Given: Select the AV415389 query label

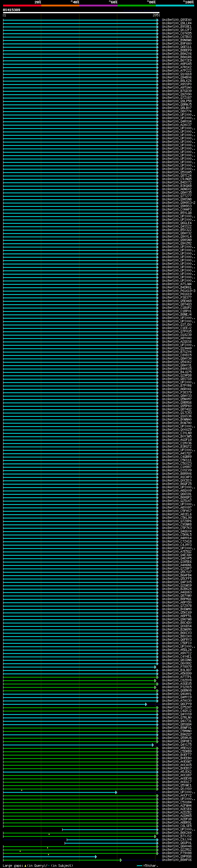Looking at the screenshot, I should pos(11,10).
